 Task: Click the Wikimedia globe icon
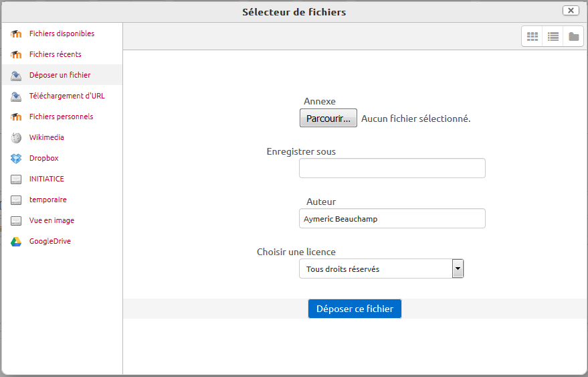[16, 138]
